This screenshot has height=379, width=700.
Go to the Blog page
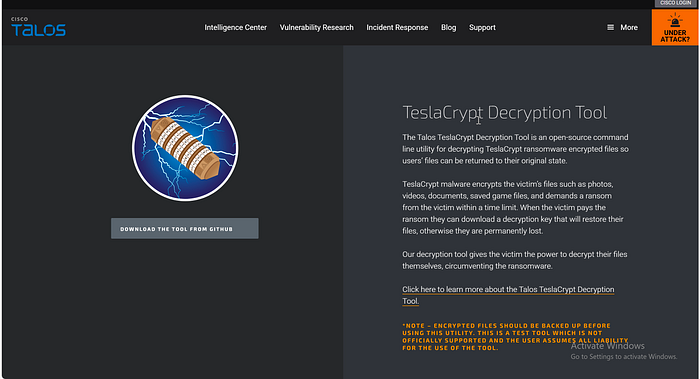449,28
